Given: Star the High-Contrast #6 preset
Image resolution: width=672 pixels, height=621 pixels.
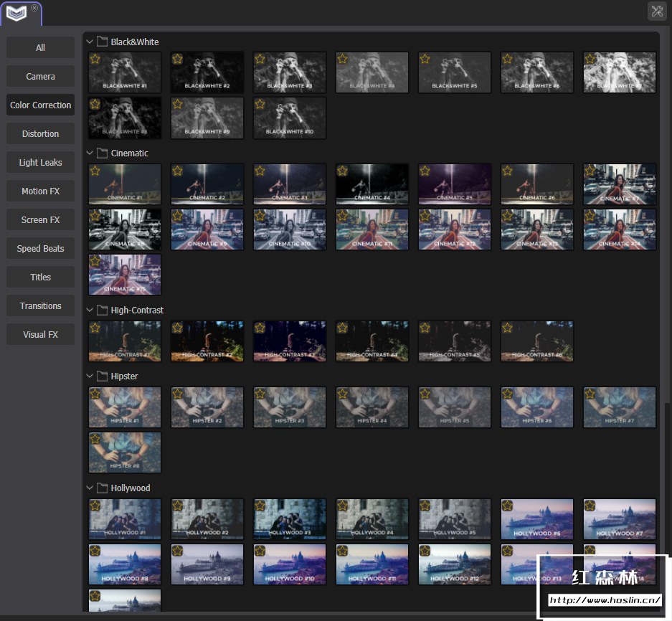Looking at the screenshot, I should click(x=508, y=328).
